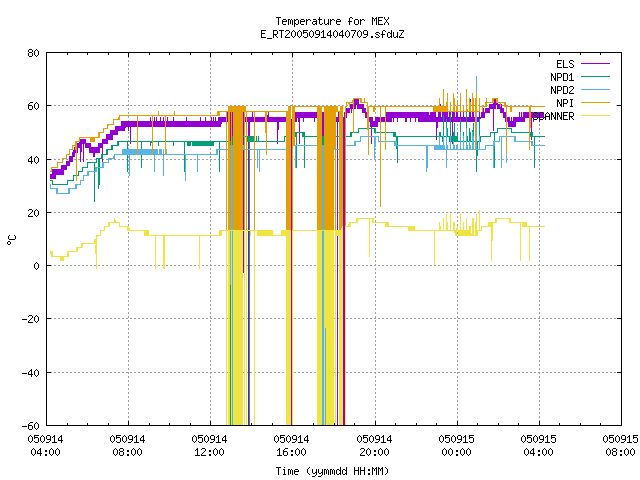Click the x-axis label 050914 04:00
640x480 pixels.
coord(45,446)
